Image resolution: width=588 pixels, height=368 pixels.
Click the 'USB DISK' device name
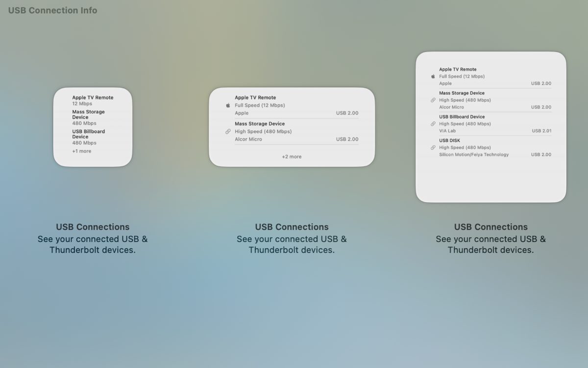(x=449, y=140)
